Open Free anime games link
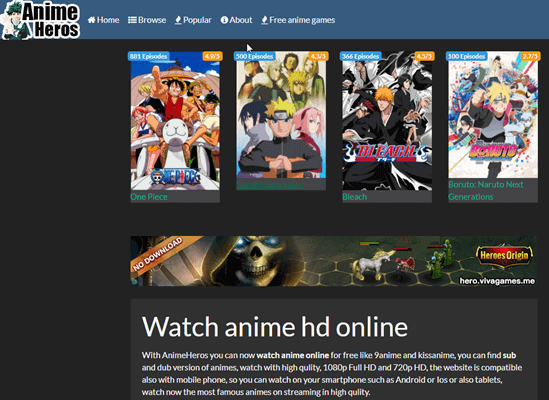The height and width of the screenshot is (400, 549). 298,20
